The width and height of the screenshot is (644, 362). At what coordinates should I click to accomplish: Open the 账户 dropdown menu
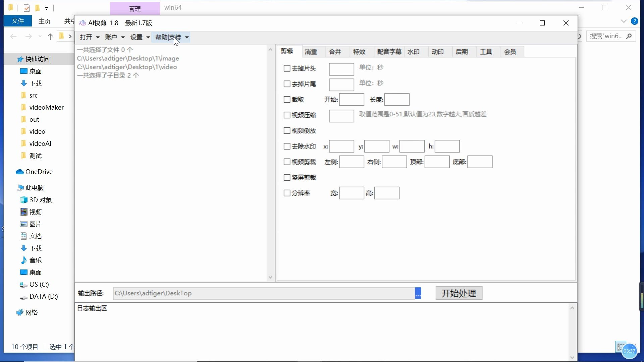(x=114, y=37)
